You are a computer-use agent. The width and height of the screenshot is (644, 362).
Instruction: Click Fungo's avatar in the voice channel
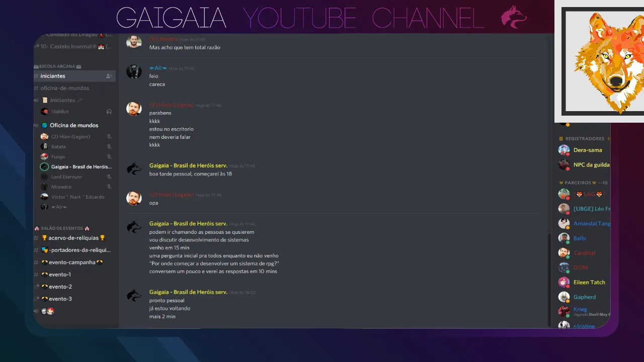coord(44,156)
